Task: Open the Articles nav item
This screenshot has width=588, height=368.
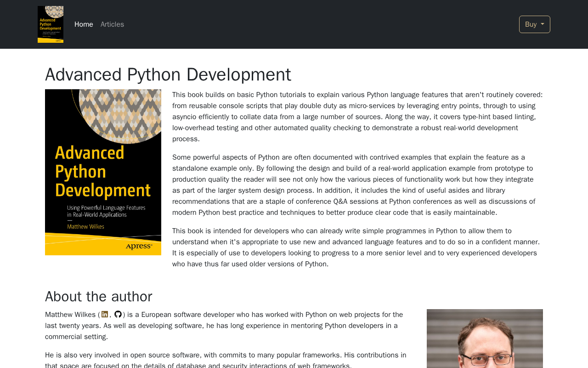Action: point(112,24)
